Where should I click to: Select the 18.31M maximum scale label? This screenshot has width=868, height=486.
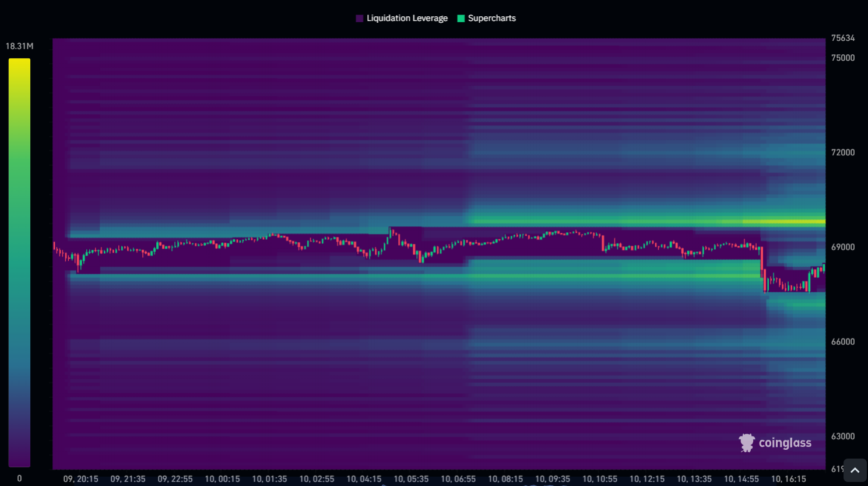click(19, 46)
